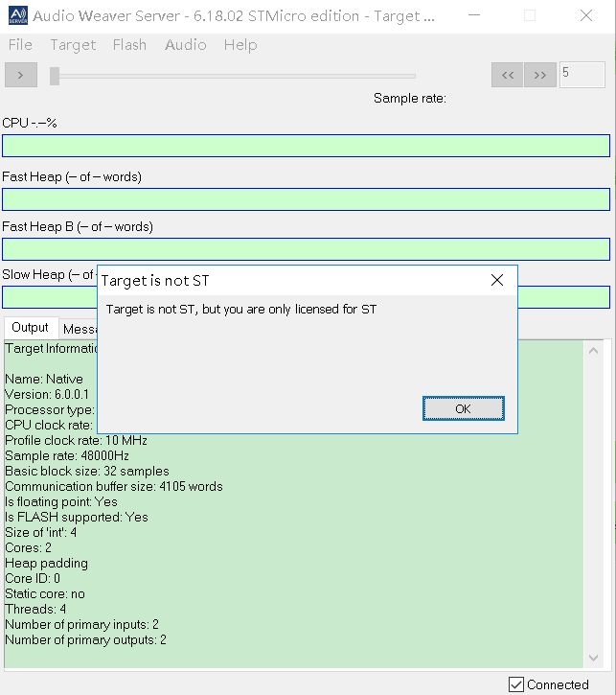Click OK in the Target is not ST dialog

464,408
